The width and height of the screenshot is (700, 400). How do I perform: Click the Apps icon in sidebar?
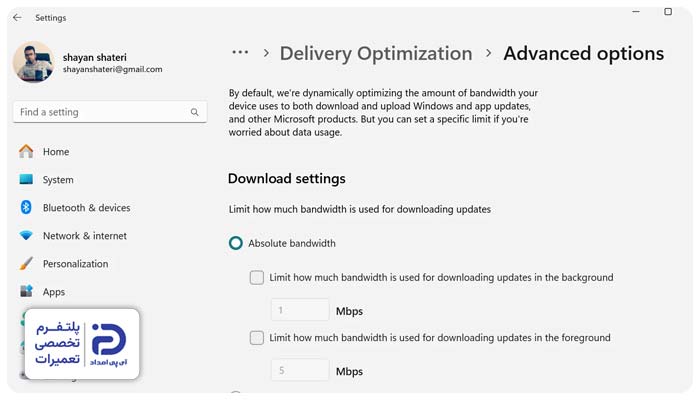[26, 291]
